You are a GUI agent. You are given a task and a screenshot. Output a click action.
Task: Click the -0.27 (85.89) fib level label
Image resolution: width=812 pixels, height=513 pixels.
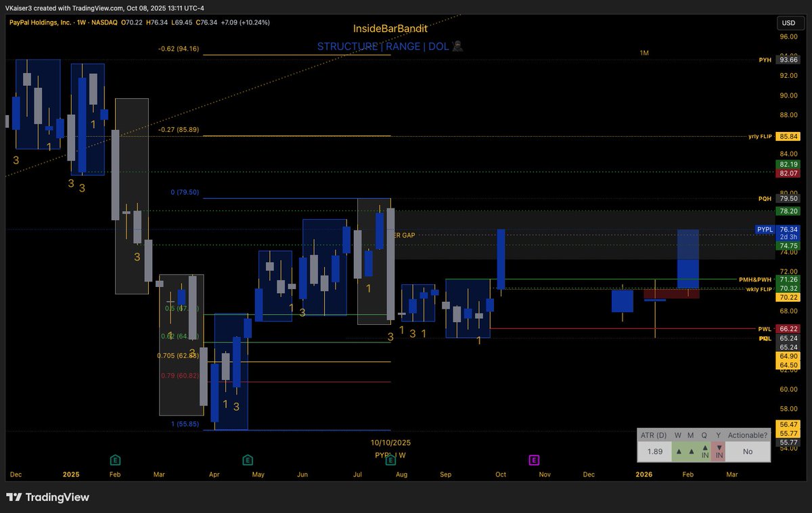tap(178, 130)
